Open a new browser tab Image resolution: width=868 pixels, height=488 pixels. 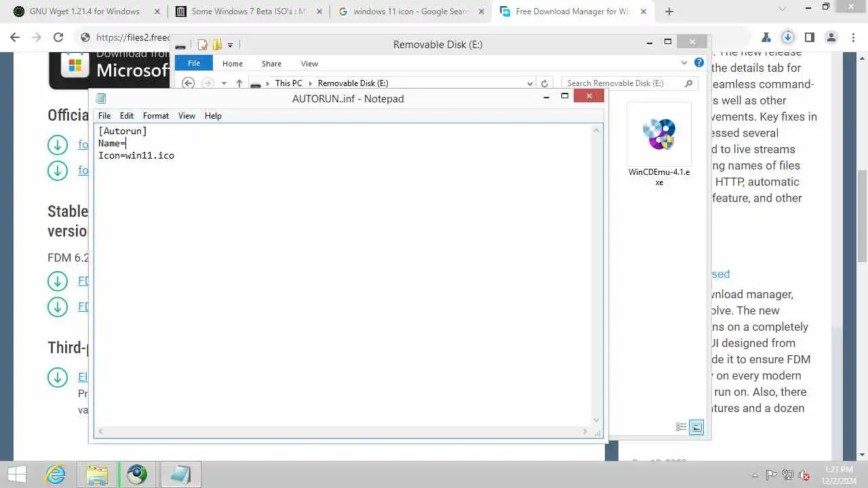click(x=669, y=12)
